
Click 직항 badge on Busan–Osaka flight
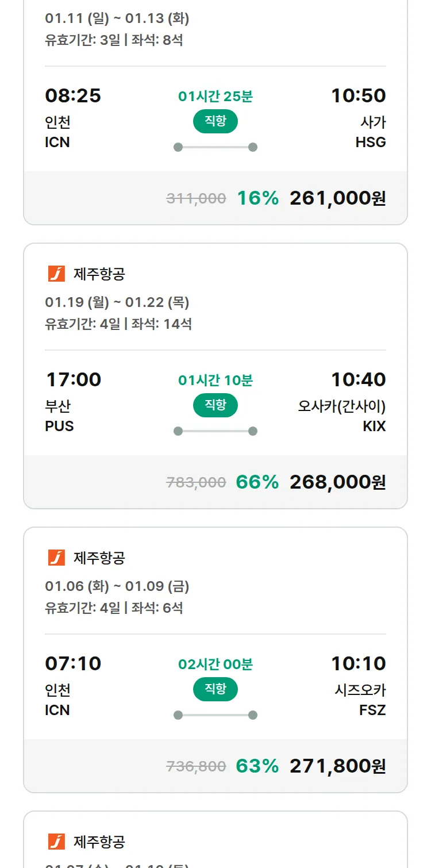(x=215, y=405)
